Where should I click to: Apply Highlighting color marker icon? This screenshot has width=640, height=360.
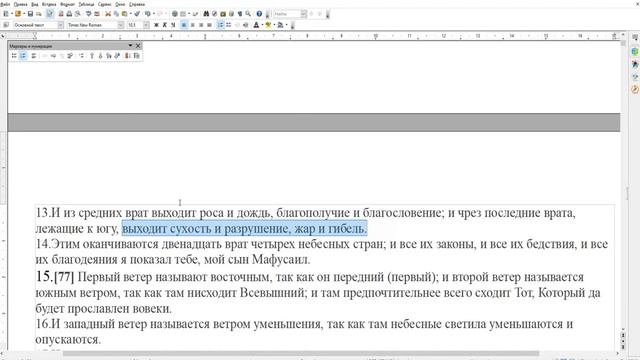268,25
